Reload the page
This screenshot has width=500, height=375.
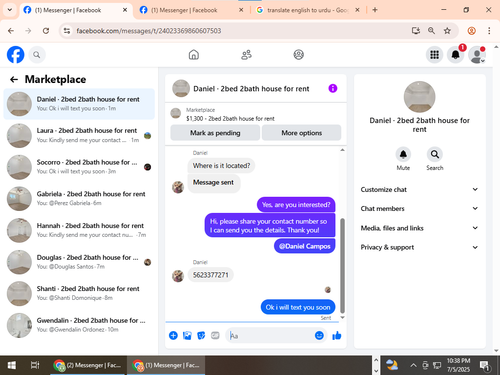point(46,31)
